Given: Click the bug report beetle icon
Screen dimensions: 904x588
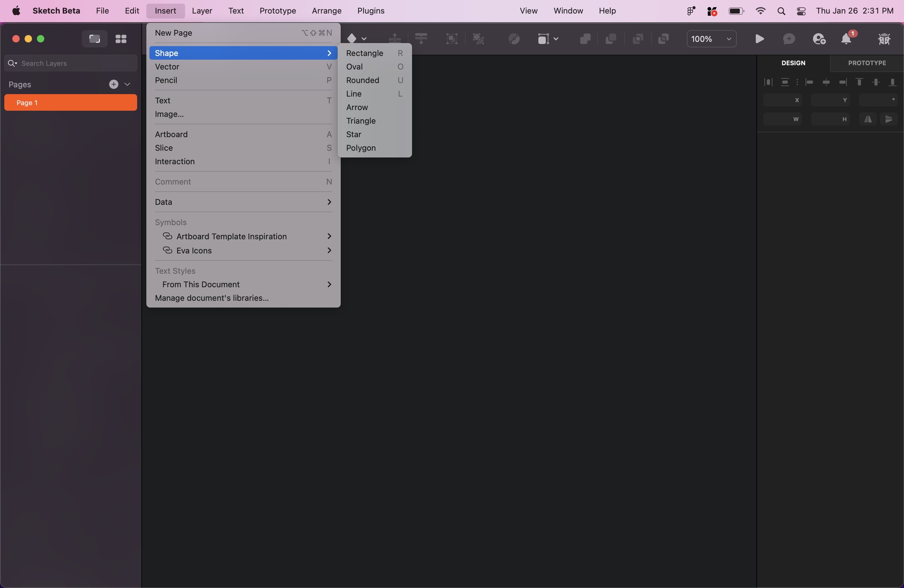Looking at the screenshot, I should tap(884, 39).
